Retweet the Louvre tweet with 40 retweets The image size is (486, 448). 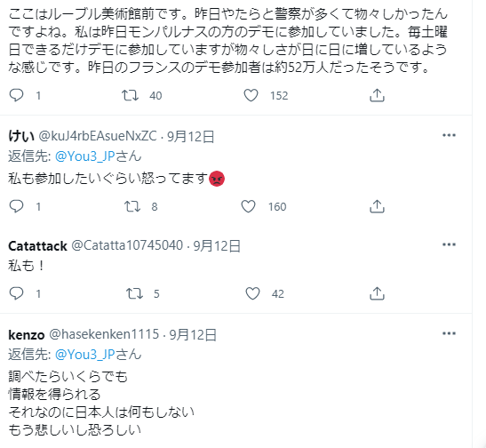coord(130,95)
